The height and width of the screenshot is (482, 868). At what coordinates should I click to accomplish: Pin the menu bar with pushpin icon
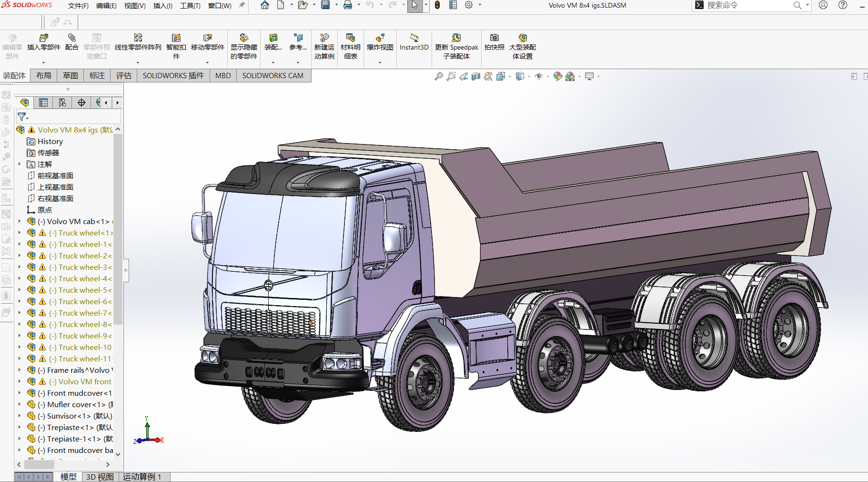(242, 5)
